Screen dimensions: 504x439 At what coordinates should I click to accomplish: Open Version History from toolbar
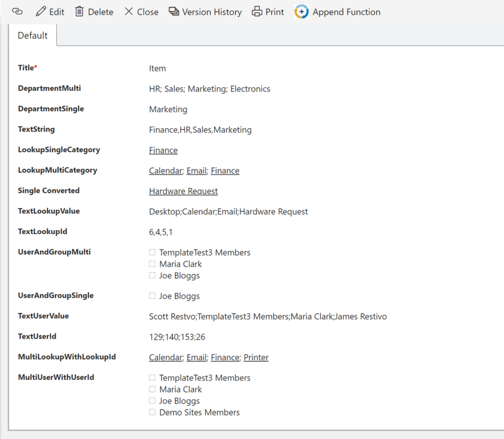(x=205, y=12)
